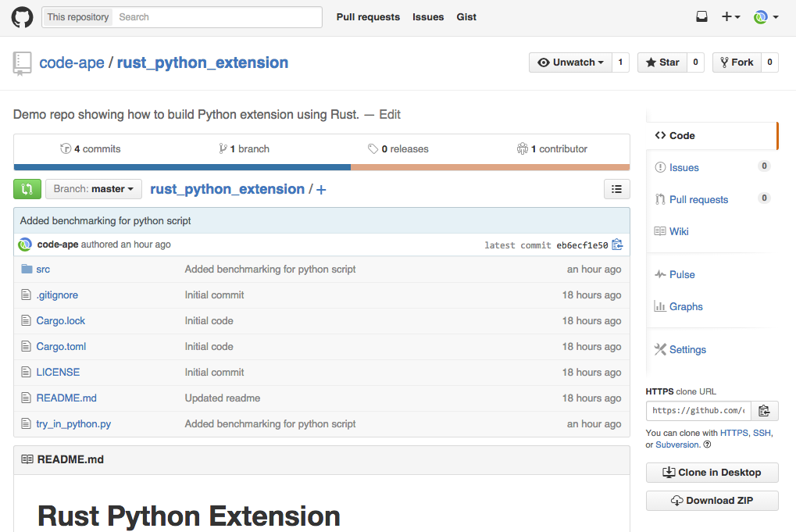This screenshot has height=532, width=796.
Task: Expand the create new plus dropdown
Action: pos(730,17)
